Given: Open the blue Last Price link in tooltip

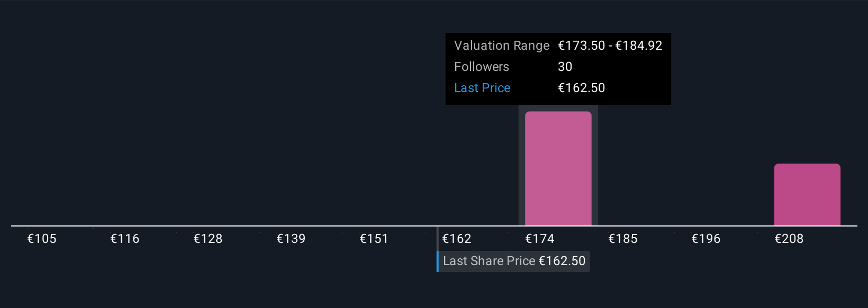Looking at the screenshot, I should point(482,88).
